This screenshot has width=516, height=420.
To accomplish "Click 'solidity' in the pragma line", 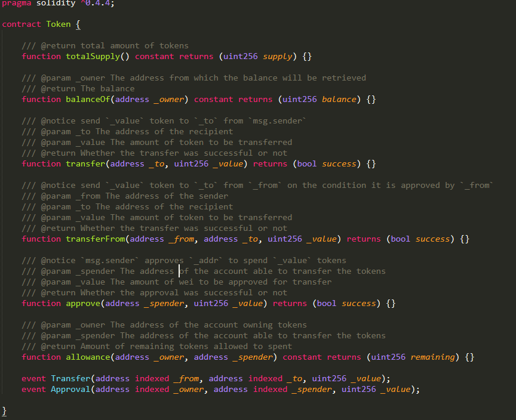I will click(x=56, y=4).
